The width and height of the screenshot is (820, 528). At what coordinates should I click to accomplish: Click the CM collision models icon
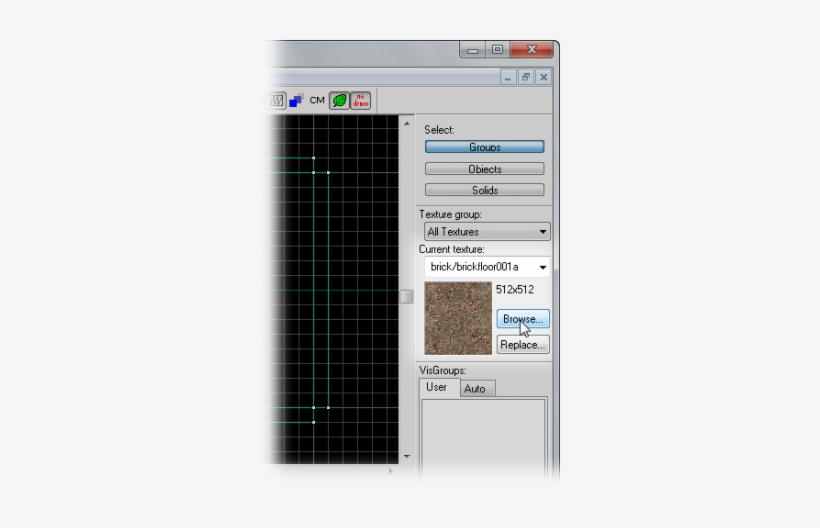pyautogui.click(x=317, y=100)
